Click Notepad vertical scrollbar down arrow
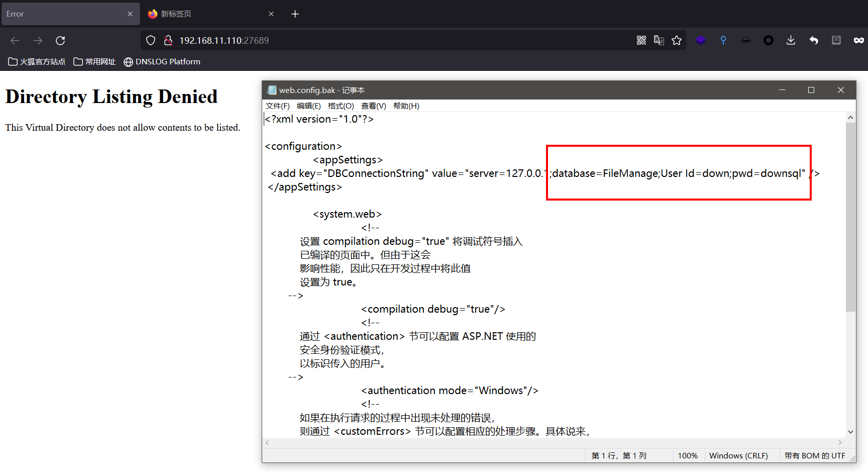Screen dimensions: 868x475 click(x=850, y=432)
